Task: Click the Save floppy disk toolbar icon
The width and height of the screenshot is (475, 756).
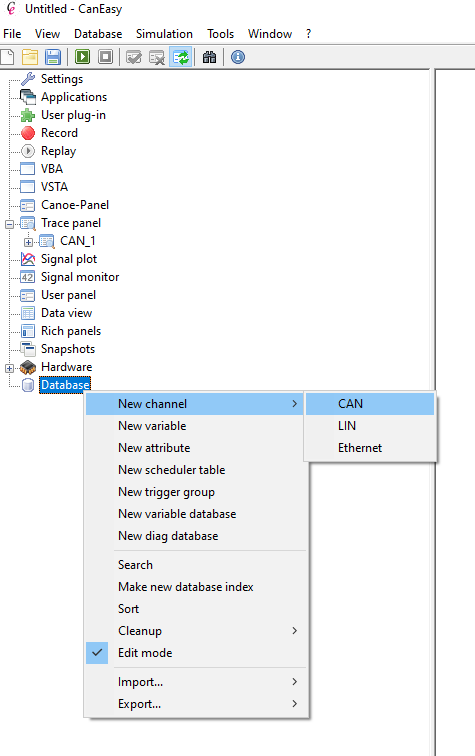Action: [x=53, y=57]
